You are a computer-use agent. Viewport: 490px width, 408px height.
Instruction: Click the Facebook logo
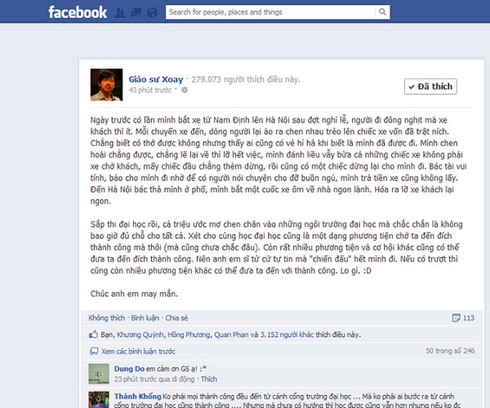coord(78,12)
